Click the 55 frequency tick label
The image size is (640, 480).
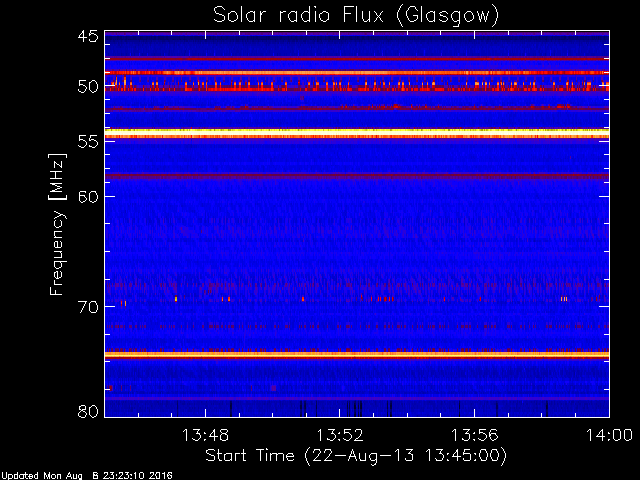tap(88, 142)
